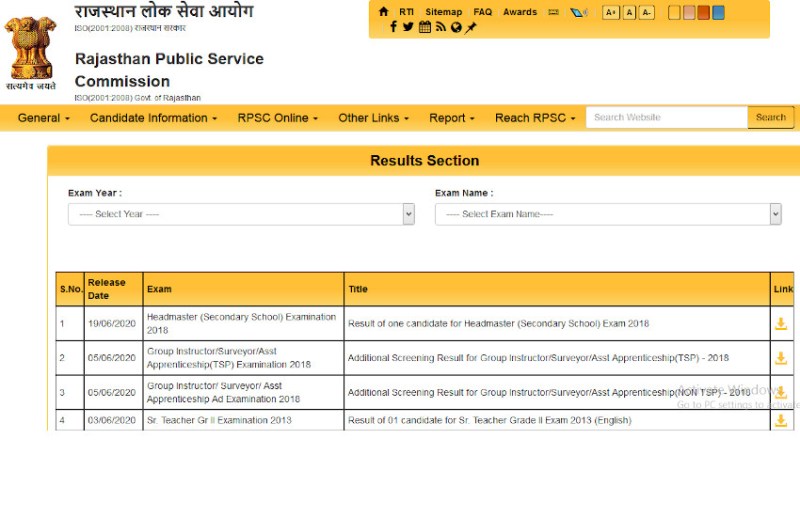Click the pushpin icon
This screenshot has width=800, height=517.
pyautogui.click(x=470, y=27)
